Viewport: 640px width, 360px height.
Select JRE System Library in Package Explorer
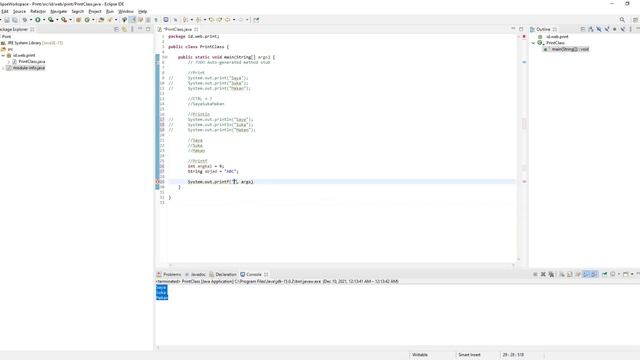32,42
